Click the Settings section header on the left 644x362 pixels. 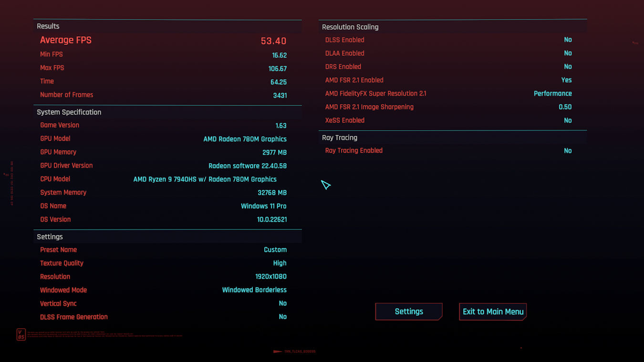[x=167, y=237]
